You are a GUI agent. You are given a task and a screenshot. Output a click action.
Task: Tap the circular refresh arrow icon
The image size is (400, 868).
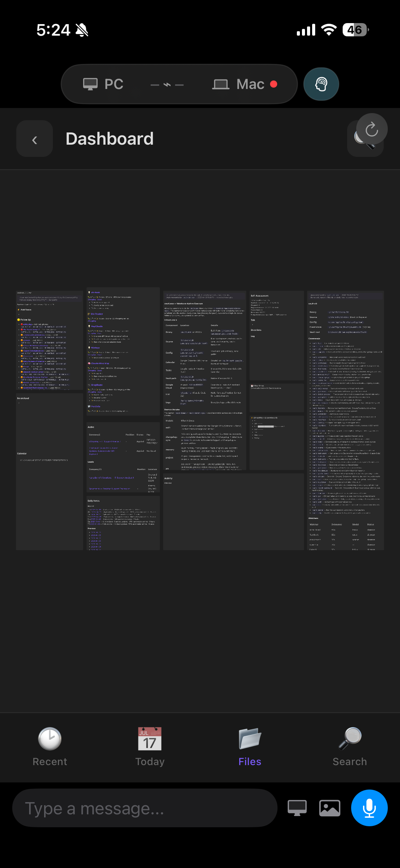[x=372, y=129]
